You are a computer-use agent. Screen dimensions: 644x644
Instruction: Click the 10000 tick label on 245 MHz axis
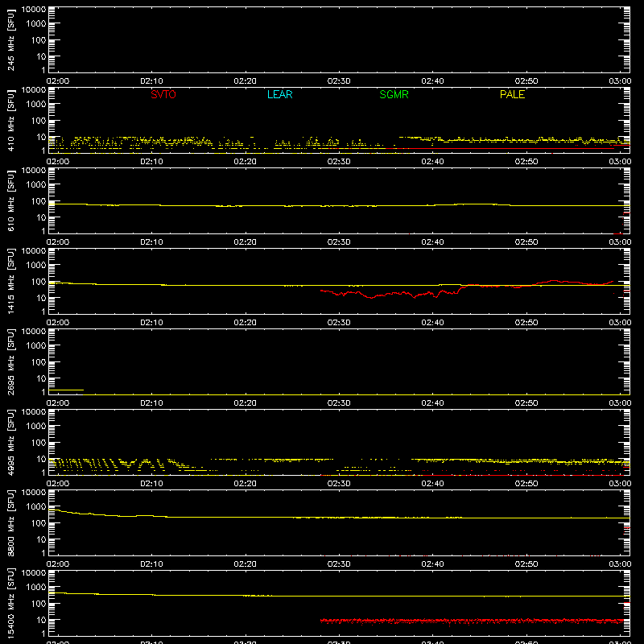click(34, 10)
